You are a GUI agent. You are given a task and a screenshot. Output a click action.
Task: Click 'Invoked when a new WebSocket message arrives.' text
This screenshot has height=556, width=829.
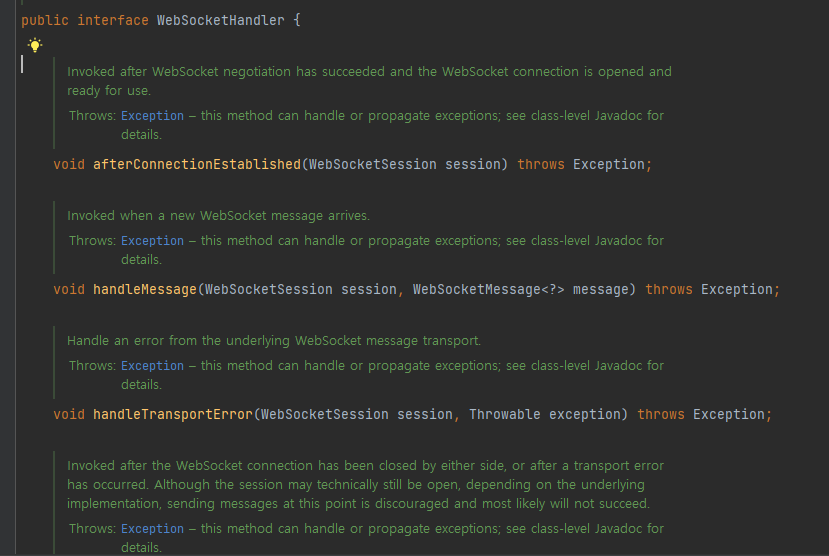pos(218,216)
